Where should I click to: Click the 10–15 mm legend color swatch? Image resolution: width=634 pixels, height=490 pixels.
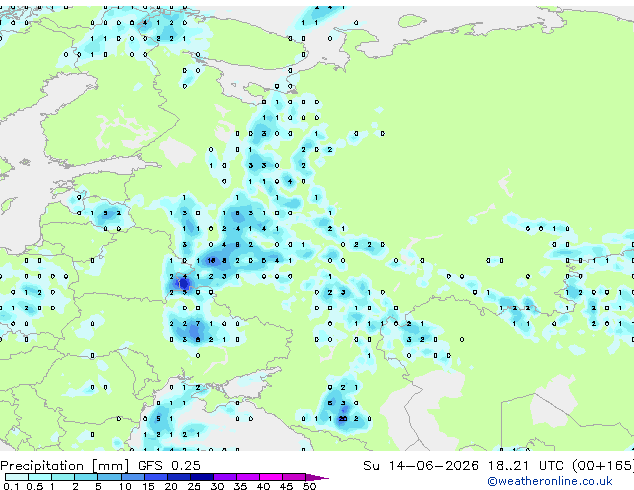click(x=133, y=477)
